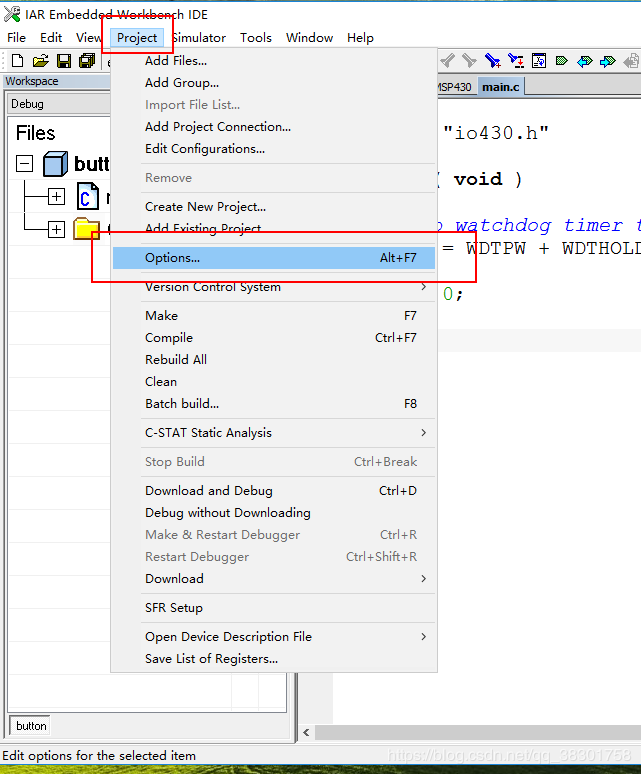Click grayed Make & Restart Debugger entry
Viewport: 641px width, 774px height.
coord(274,535)
